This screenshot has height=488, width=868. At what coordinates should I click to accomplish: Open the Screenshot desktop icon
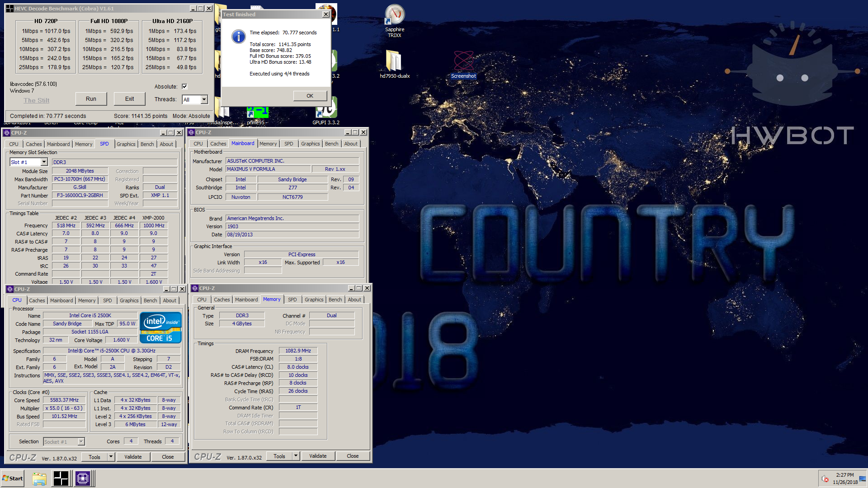coord(463,64)
